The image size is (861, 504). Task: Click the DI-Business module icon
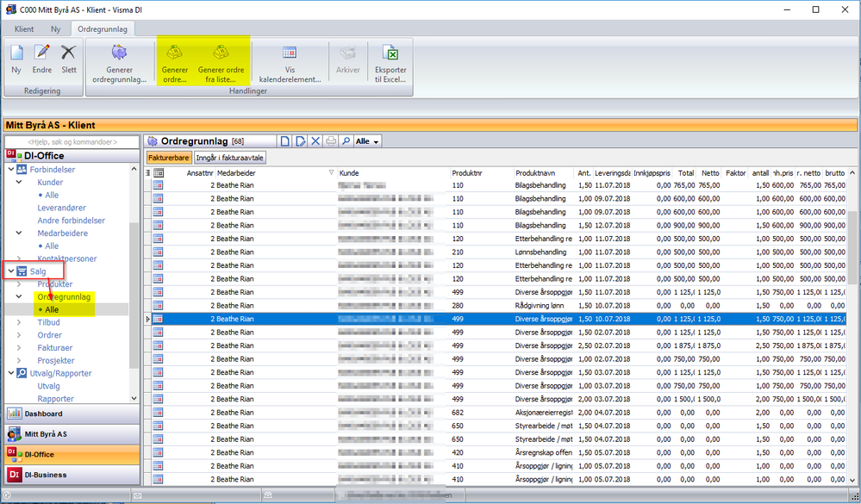point(15,475)
